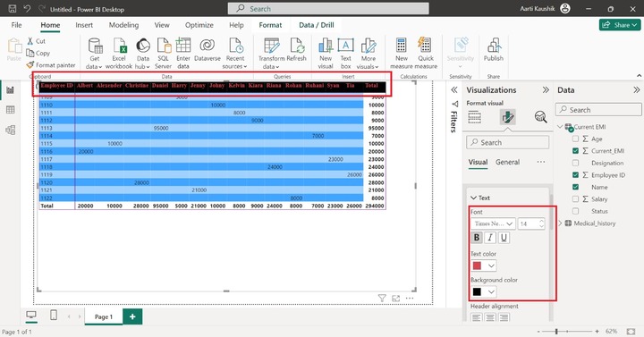Refresh the data
Screen dimensions: 644x337
[x=297, y=50]
